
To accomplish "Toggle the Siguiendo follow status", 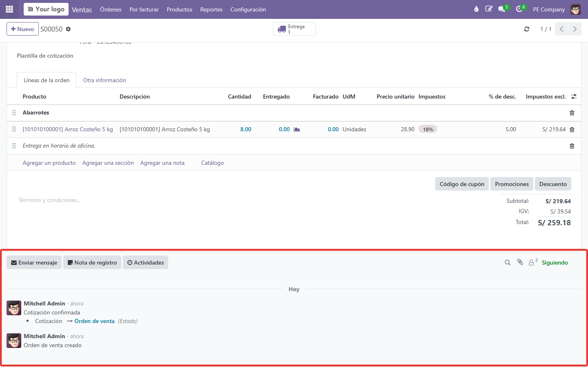I will pos(555,263).
